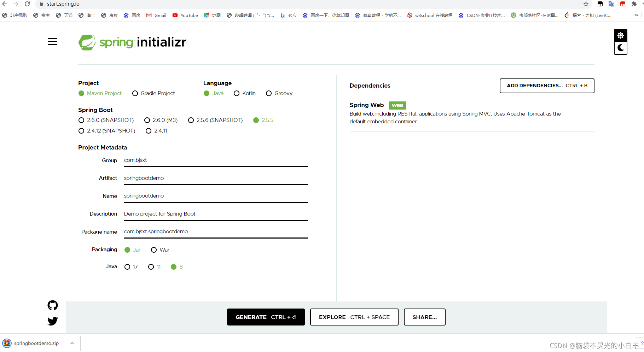Click ADD DEPENDENCIES... button
644x352 pixels.
coord(547,86)
